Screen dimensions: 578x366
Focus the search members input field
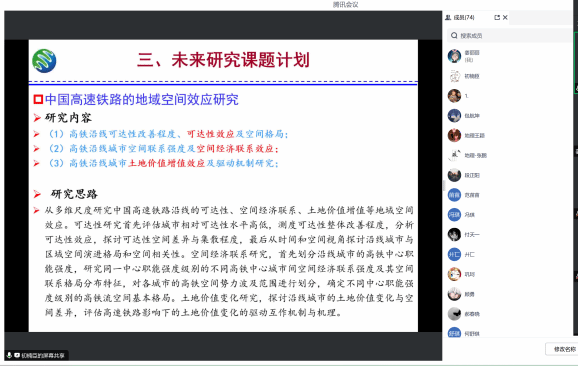point(510,35)
